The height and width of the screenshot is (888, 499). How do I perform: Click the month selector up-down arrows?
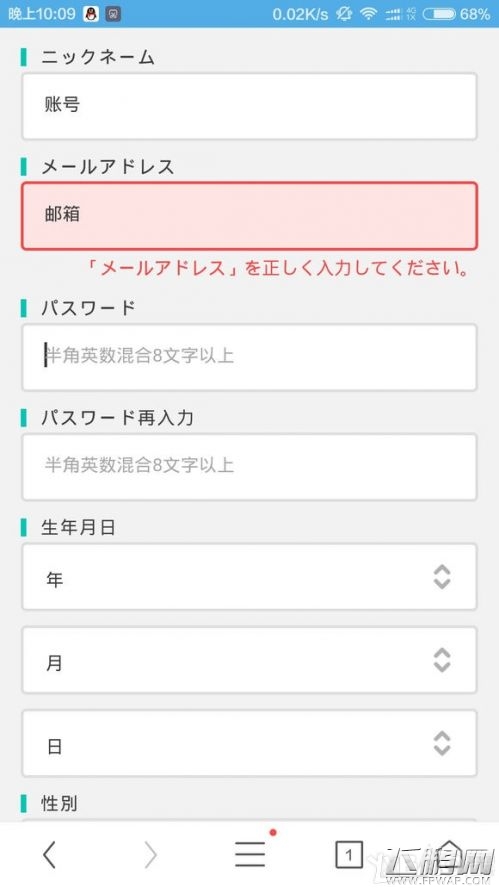tap(442, 660)
